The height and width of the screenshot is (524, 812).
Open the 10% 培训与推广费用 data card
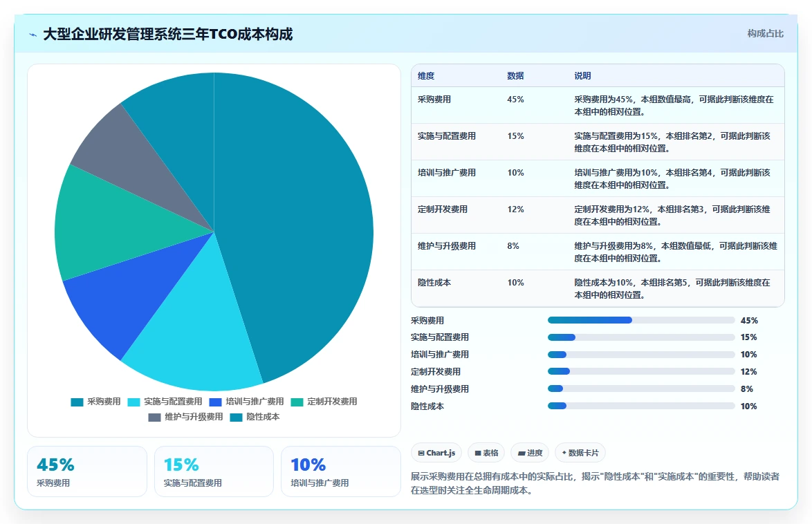(341, 471)
